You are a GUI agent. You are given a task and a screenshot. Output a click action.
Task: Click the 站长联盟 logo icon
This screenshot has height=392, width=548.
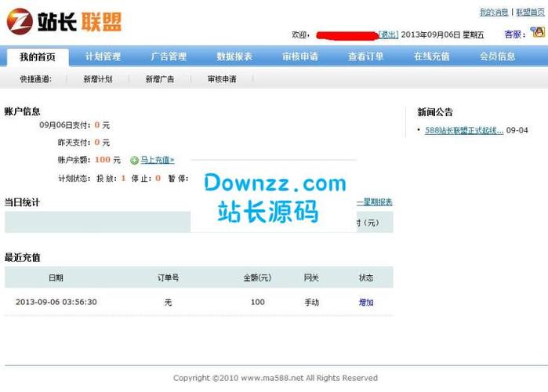[x=20, y=21]
